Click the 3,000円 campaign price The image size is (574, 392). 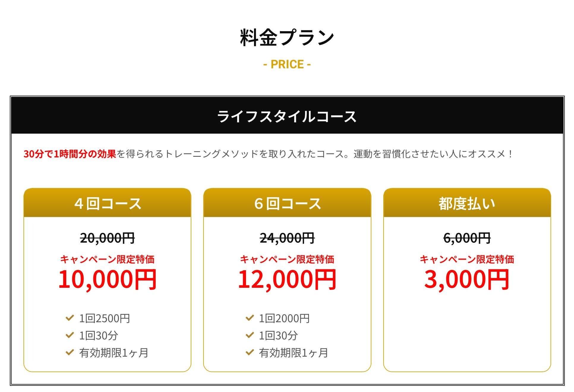(467, 279)
